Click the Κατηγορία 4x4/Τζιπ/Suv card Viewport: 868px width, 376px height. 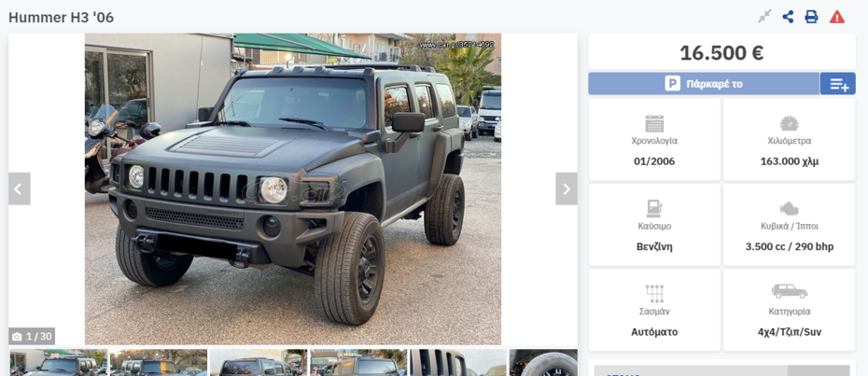click(x=790, y=310)
